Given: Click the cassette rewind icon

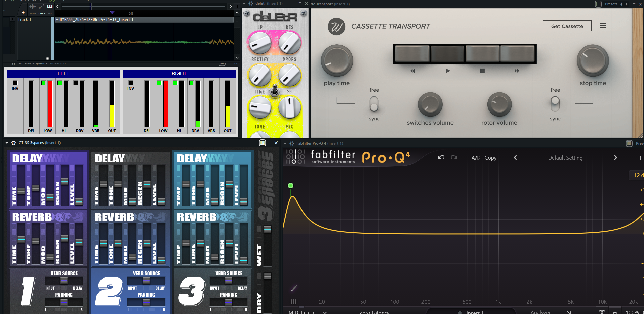Looking at the screenshot, I should [x=412, y=71].
